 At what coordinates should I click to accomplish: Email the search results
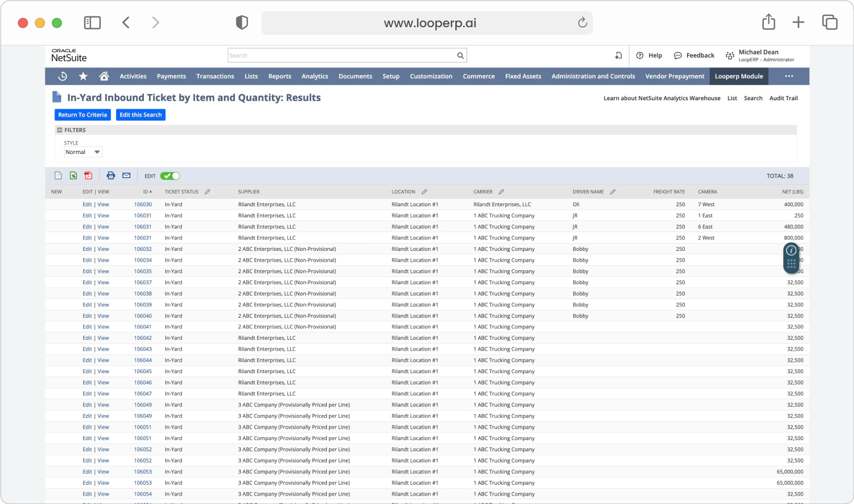click(x=126, y=176)
